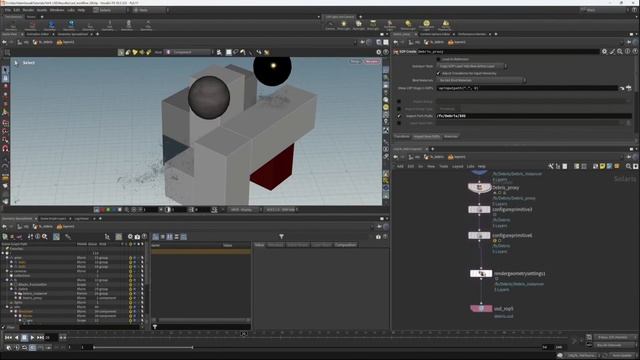This screenshot has width=640, height=360.
Task: Collapse the Debris tree row
Action: pyautogui.click(x=11, y=289)
